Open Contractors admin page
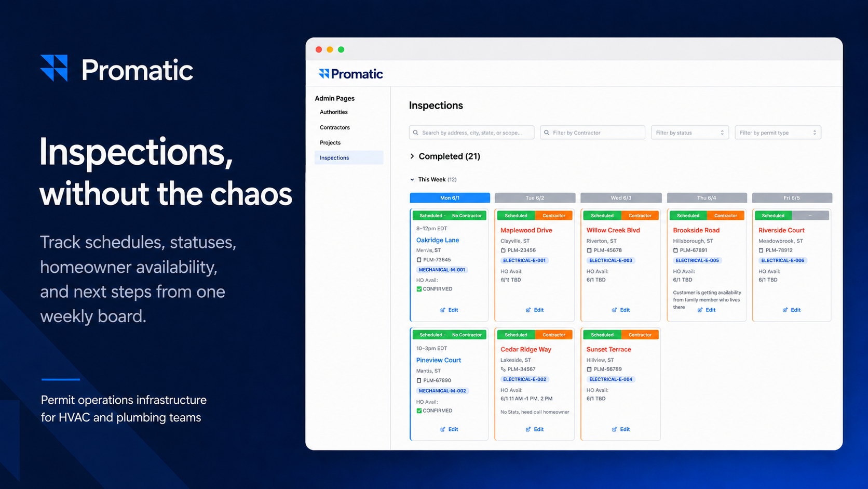Image resolution: width=868 pixels, height=489 pixels. coord(335,127)
